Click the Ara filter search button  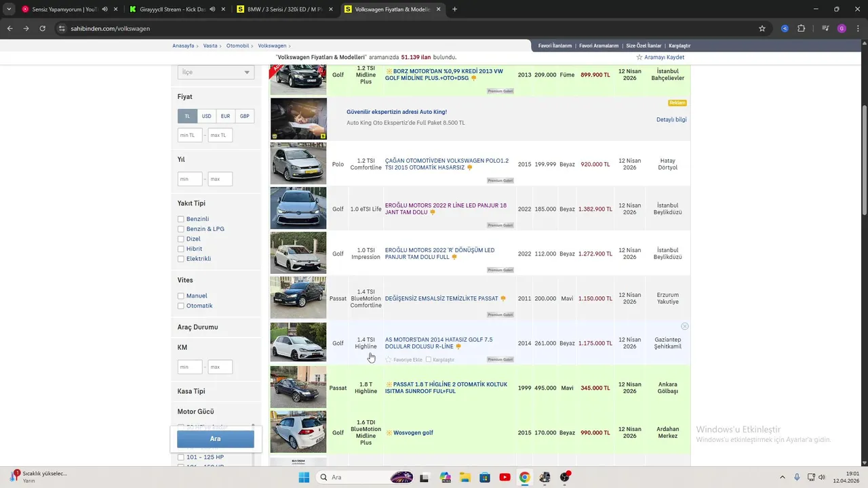coord(216,439)
